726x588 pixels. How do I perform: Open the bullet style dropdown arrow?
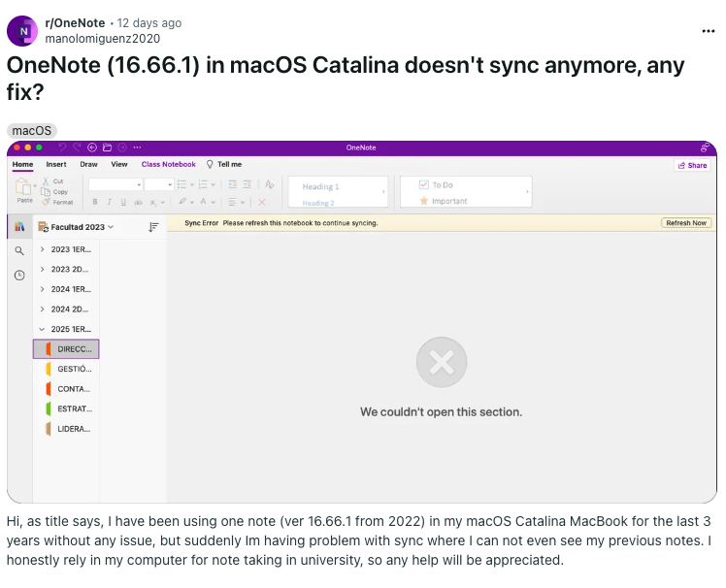191,184
